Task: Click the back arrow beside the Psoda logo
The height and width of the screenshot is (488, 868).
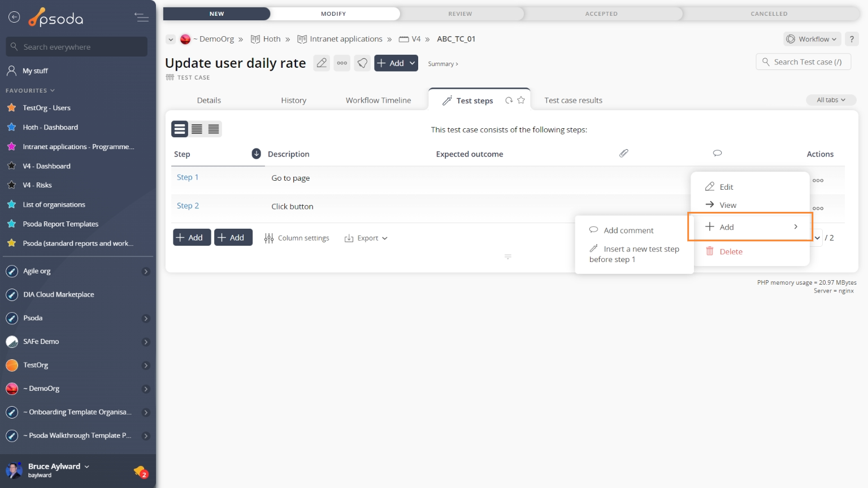Action: [x=14, y=18]
